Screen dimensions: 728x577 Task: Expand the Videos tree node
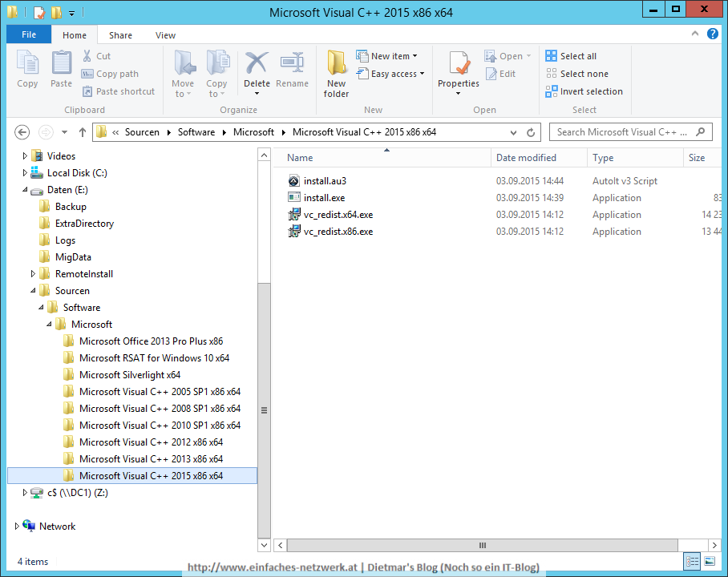tap(25, 156)
